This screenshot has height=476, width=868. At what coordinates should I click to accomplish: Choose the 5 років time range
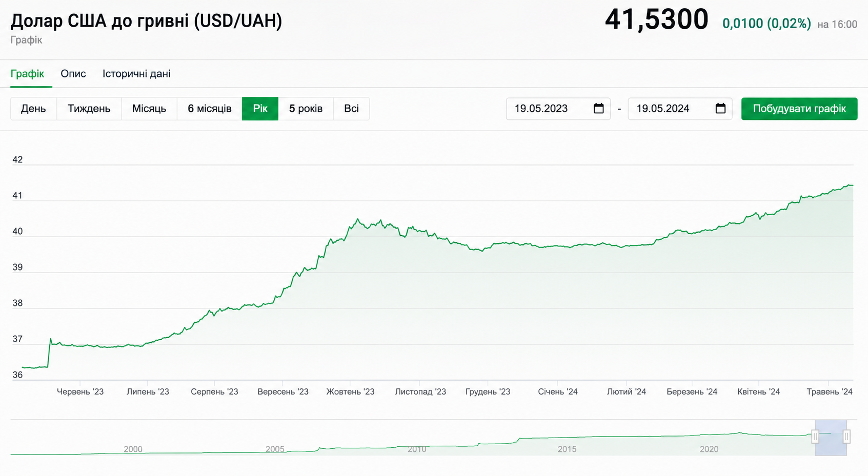(306, 109)
